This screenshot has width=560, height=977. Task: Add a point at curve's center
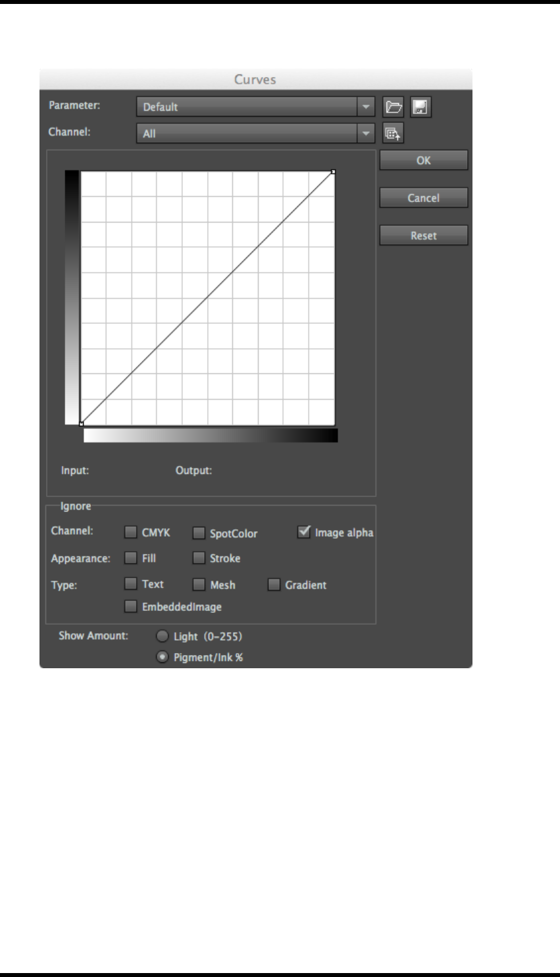click(x=207, y=298)
